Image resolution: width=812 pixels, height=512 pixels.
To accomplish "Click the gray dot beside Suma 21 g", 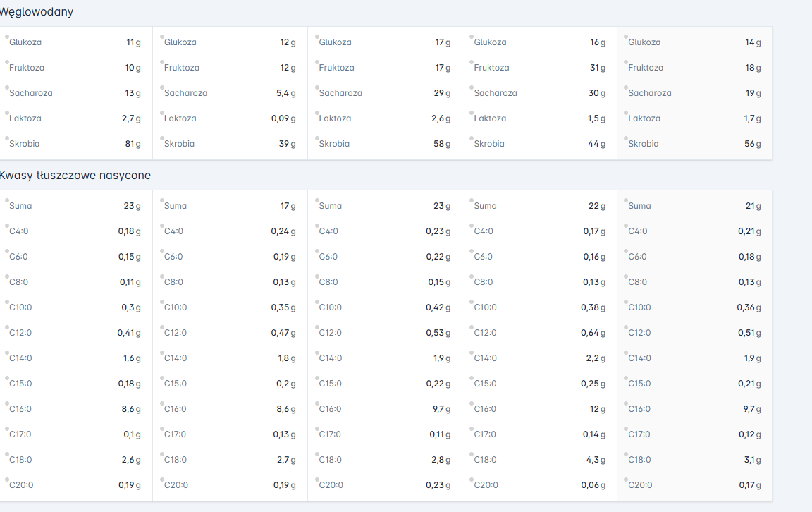I will [626, 200].
